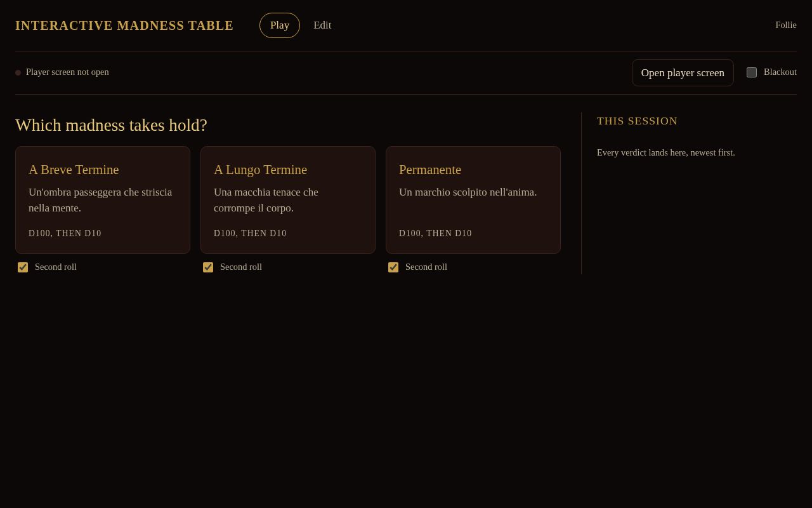Screen dimensions: 812x508
Task: Switch to the Play tab
Action: coord(280,25)
